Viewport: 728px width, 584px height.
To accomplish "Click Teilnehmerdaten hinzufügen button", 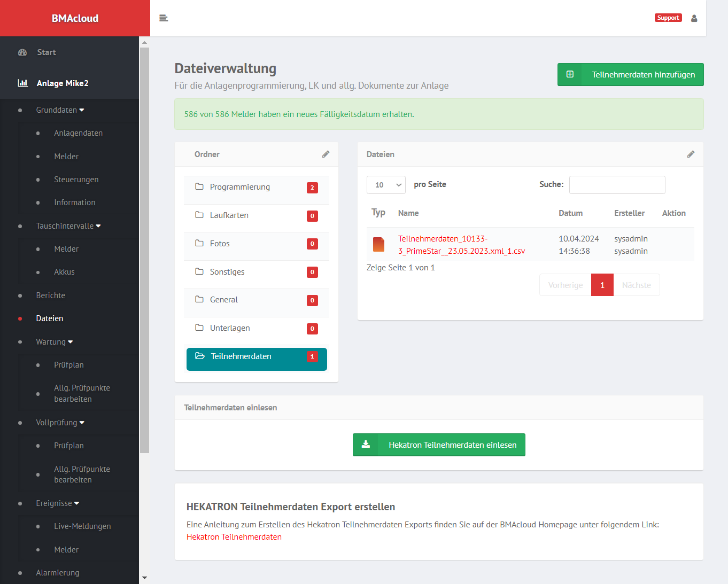I will (631, 74).
